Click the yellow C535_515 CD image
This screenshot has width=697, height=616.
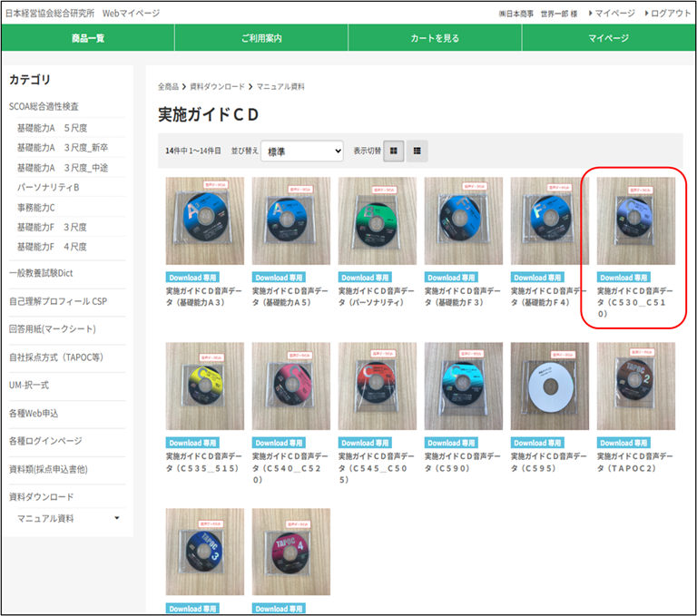point(204,386)
